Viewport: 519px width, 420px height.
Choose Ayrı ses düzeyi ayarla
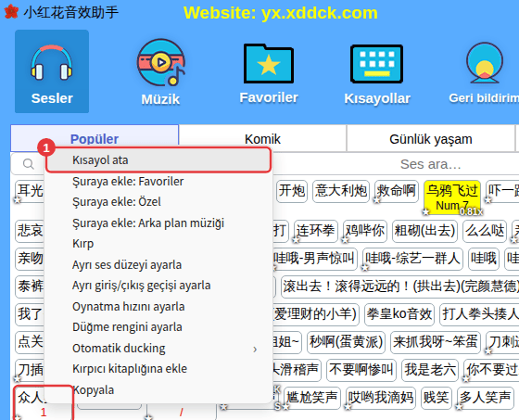coord(158,264)
